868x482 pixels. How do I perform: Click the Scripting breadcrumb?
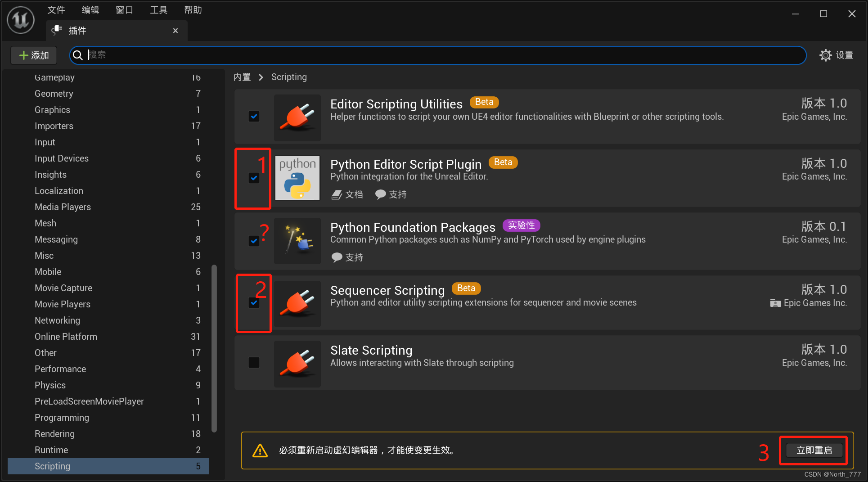(289, 77)
